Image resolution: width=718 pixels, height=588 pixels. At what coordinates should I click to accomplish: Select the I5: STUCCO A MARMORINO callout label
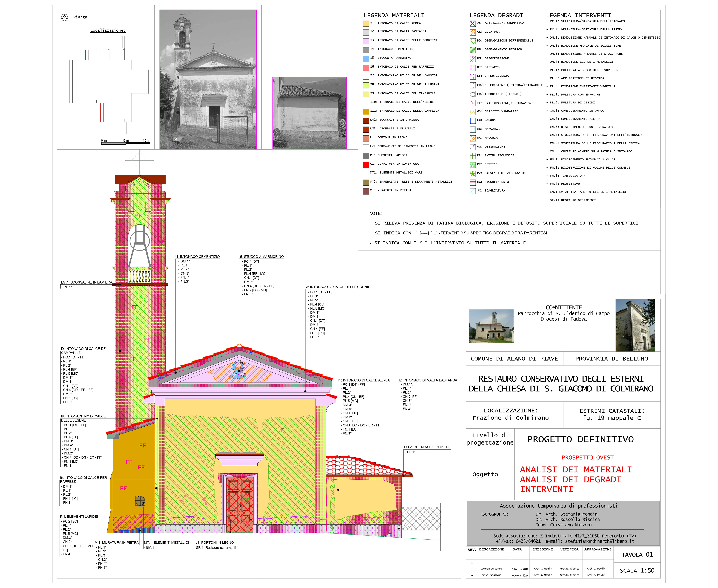click(x=261, y=257)
